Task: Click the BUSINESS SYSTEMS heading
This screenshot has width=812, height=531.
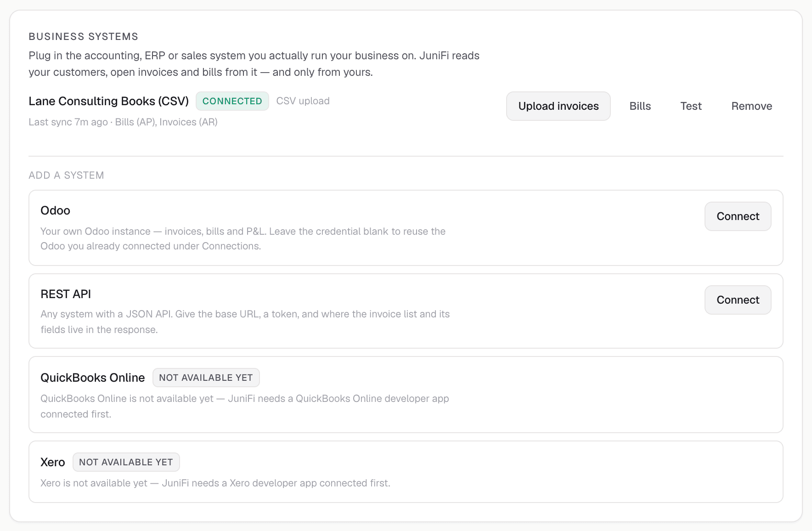Action: tap(84, 37)
